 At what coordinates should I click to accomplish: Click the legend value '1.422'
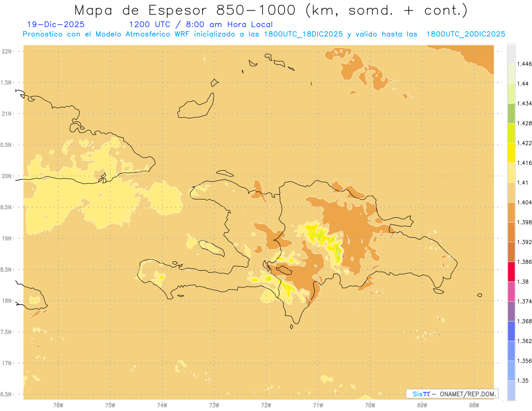coord(524,143)
